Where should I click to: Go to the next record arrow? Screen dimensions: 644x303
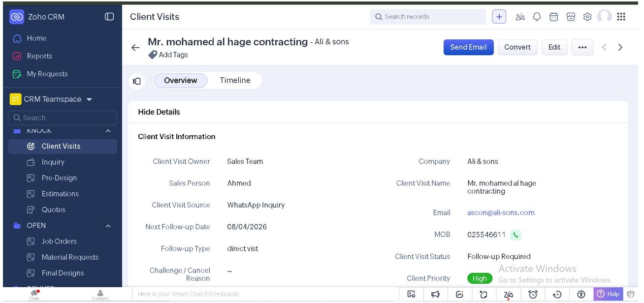[x=620, y=47]
